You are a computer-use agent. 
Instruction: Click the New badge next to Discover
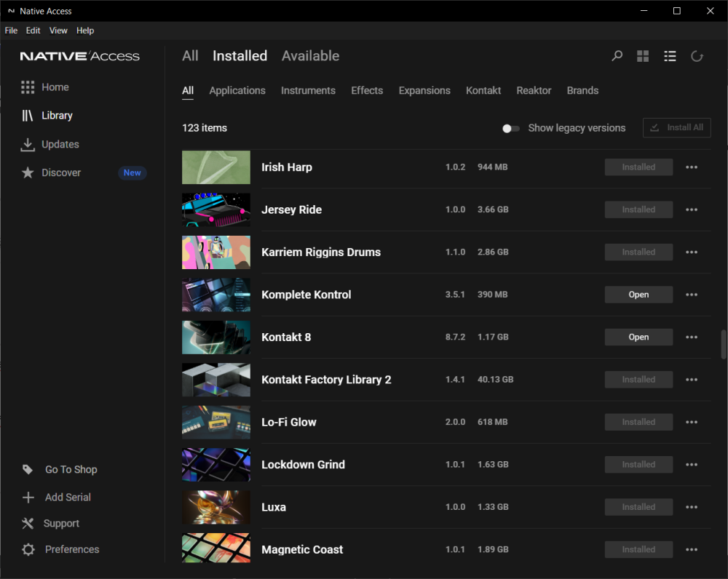(x=132, y=172)
